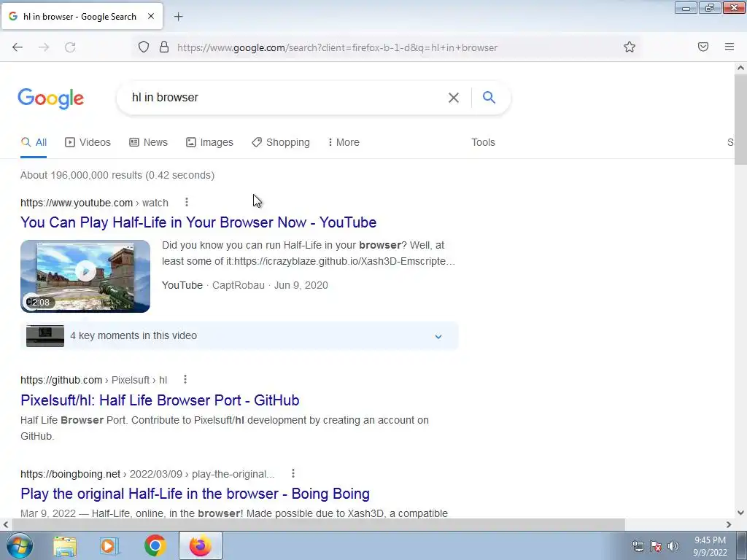Switch to News tab
Screen dimensions: 747x560
click(x=149, y=142)
